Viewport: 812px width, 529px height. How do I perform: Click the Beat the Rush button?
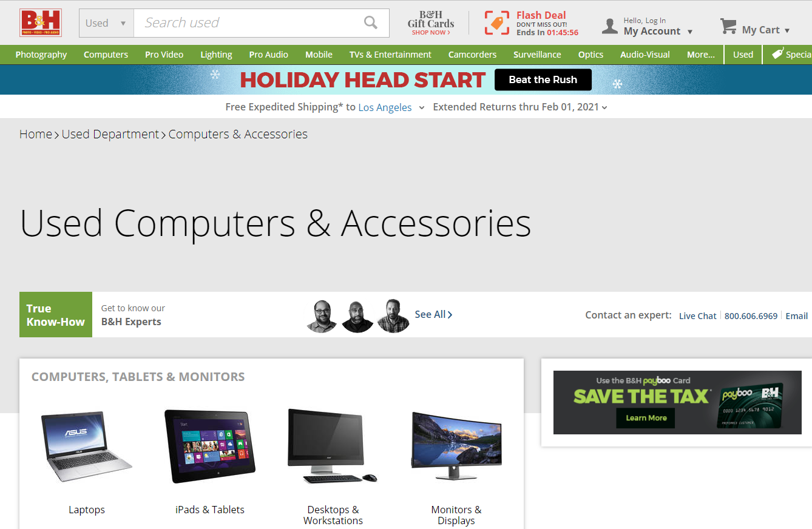pyautogui.click(x=543, y=79)
